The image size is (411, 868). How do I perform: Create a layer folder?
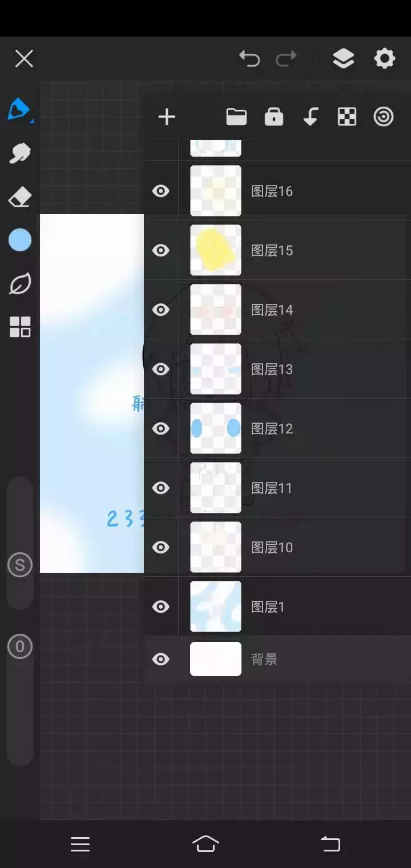(236, 117)
